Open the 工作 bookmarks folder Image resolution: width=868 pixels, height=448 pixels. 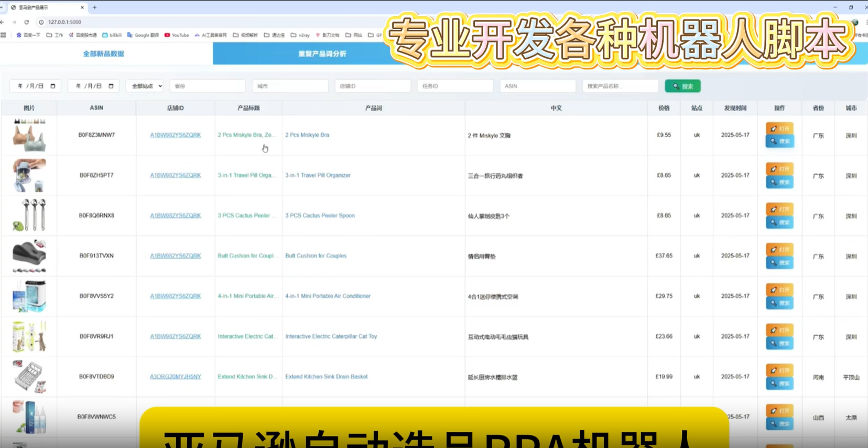(55, 35)
